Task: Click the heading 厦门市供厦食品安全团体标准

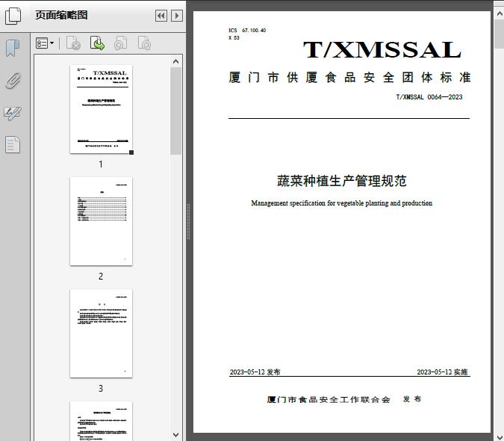Action: tap(349, 78)
